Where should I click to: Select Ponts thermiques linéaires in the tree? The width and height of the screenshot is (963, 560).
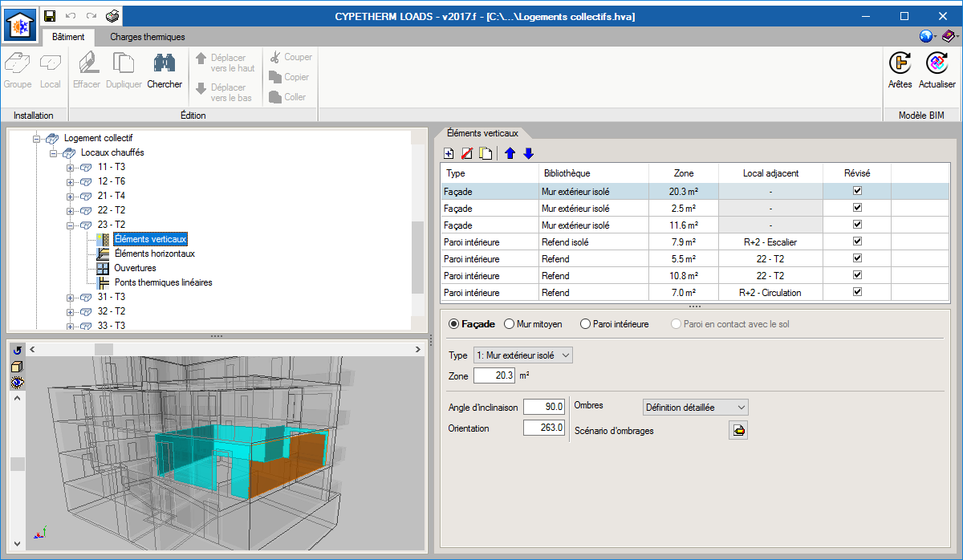pos(163,282)
